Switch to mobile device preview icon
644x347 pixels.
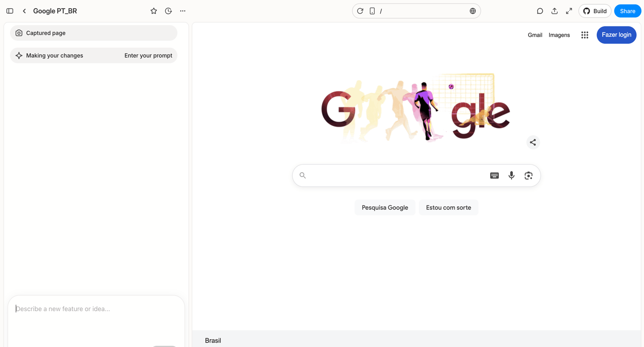(x=372, y=11)
